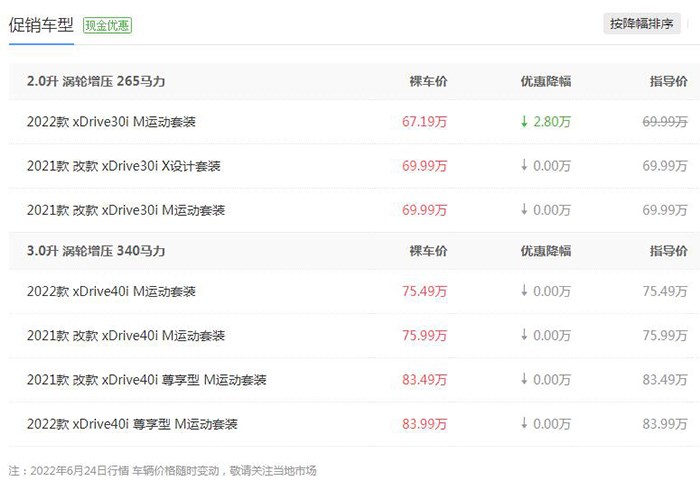Screen dimensions: 700x490
Task: Click the grey 75.49万 guide price
Action: tap(665, 291)
